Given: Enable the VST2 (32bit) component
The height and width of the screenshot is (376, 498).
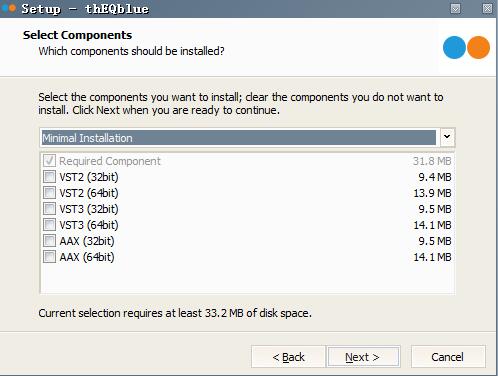Looking at the screenshot, I should point(49,177).
